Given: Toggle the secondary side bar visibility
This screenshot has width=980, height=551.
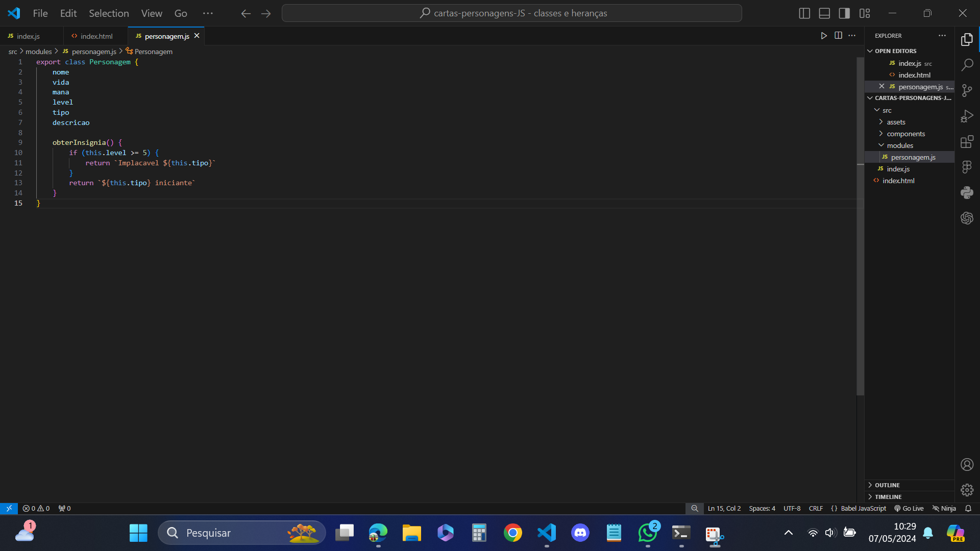Looking at the screenshot, I should (x=844, y=13).
